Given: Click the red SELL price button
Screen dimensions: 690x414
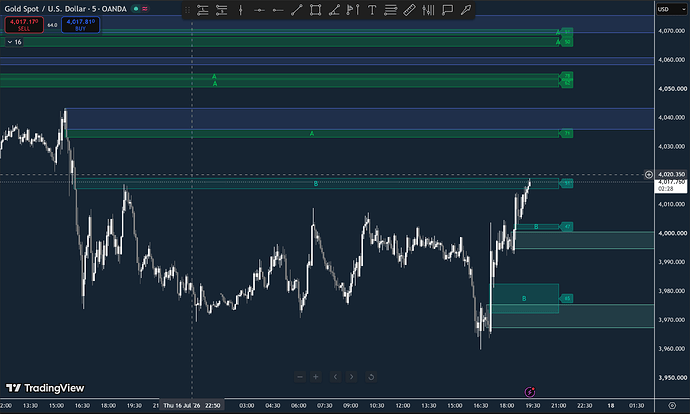Looking at the screenshot, I should pos(24,25).
